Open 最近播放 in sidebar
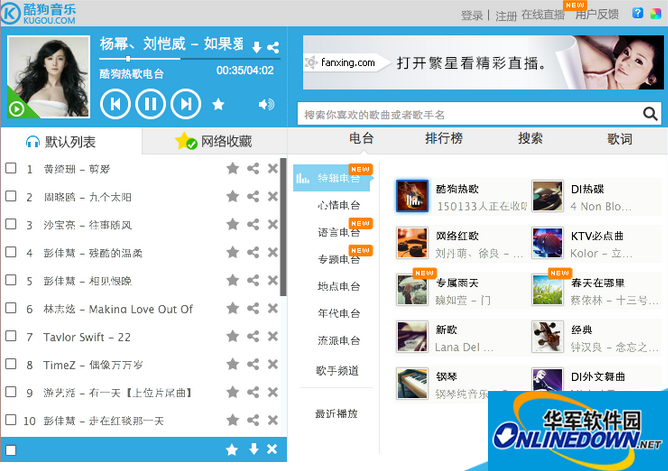This screenshot has width=668, height=471. coord(336,414)
